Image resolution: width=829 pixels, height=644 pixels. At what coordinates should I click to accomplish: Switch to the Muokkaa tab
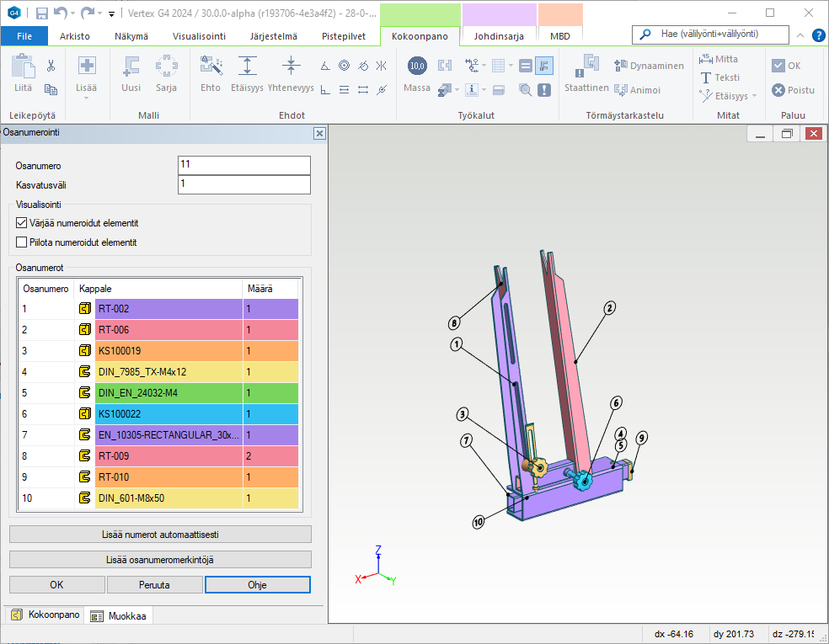coord(118,616)
